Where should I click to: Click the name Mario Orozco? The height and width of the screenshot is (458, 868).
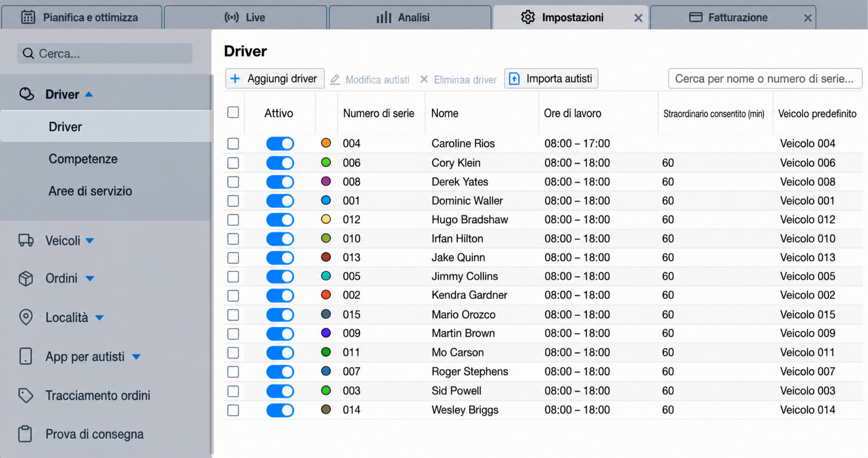(464, 314)
